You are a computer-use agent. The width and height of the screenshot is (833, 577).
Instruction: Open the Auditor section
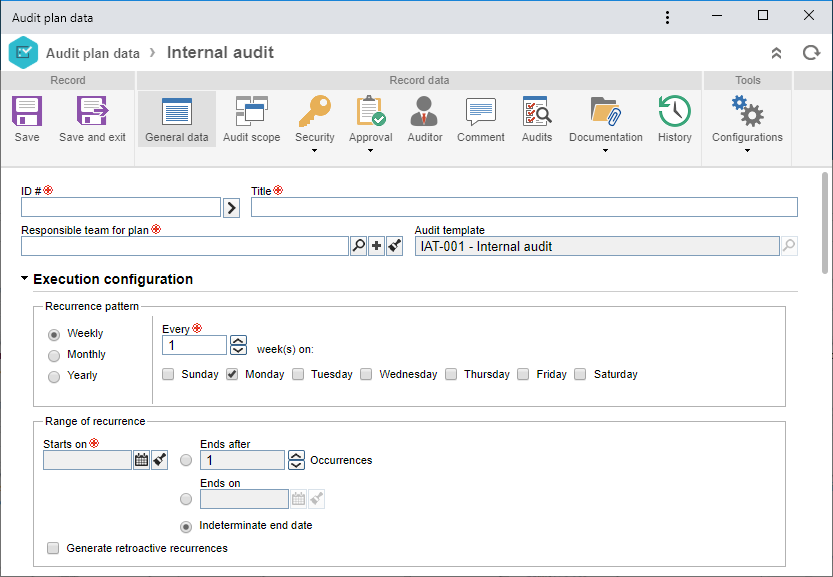(424, 119)
